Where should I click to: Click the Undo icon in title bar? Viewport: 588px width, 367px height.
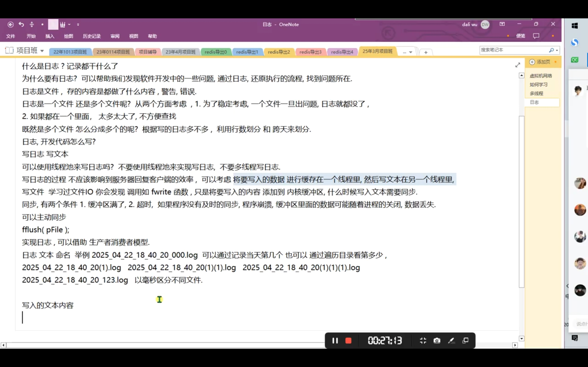pos(21,25)
